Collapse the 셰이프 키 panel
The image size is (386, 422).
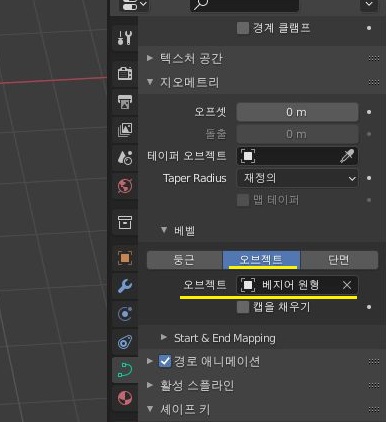pos(150,409)
